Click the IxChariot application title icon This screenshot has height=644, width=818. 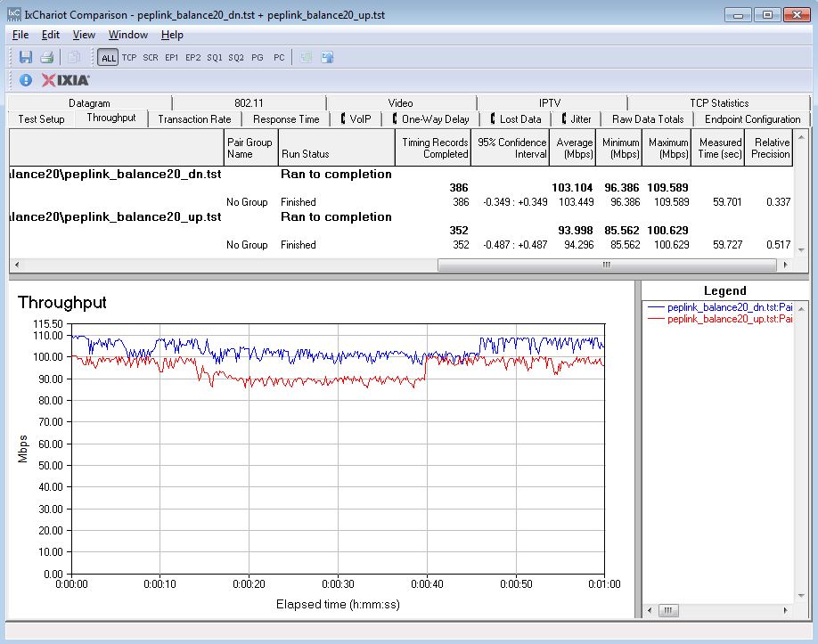(x=14, y=14)
